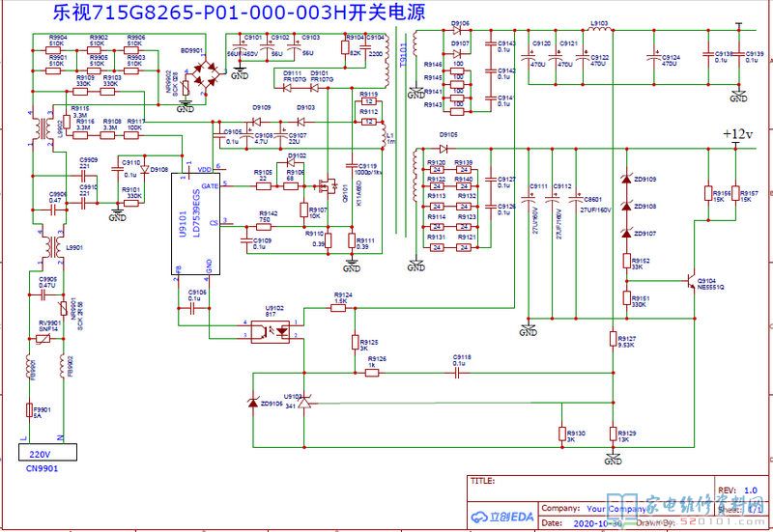773x532 pixels.
Task: Click the D9108 diode symbol
Action: [x=144, y=168]
